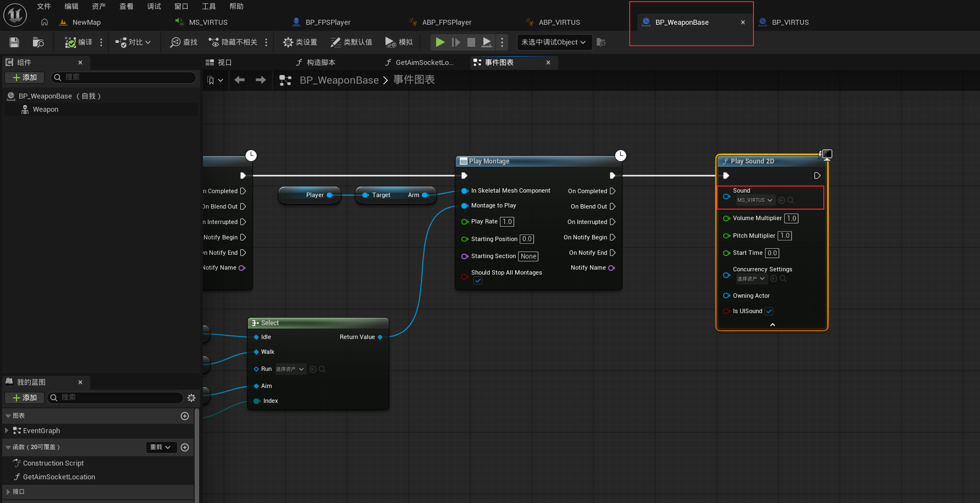Screen dimensions: 980x503
Task: Click the Unreal Engine logo icon
Action: [15, 15]
